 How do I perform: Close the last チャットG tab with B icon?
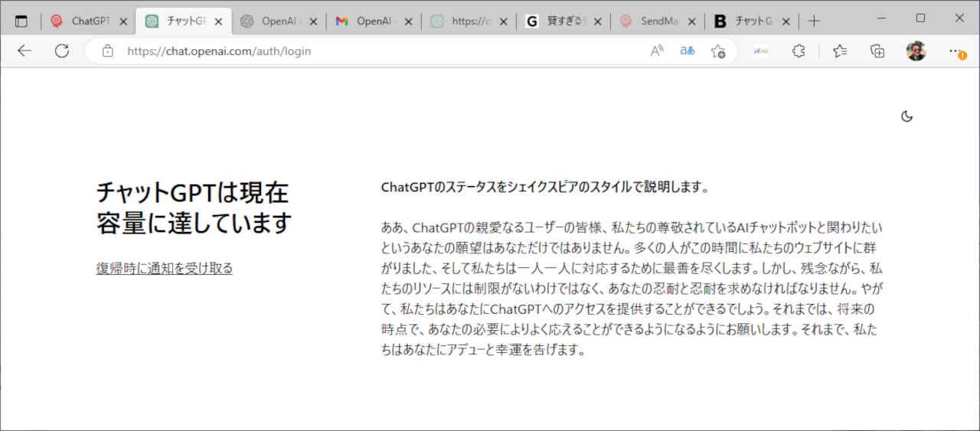coord(788,21)
